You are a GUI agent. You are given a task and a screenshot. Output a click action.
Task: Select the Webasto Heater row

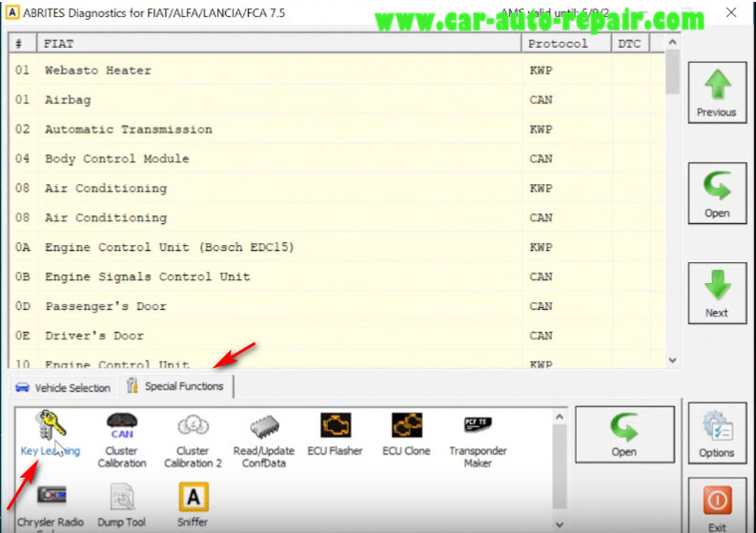pyautogui.click(x=337, y=71)
